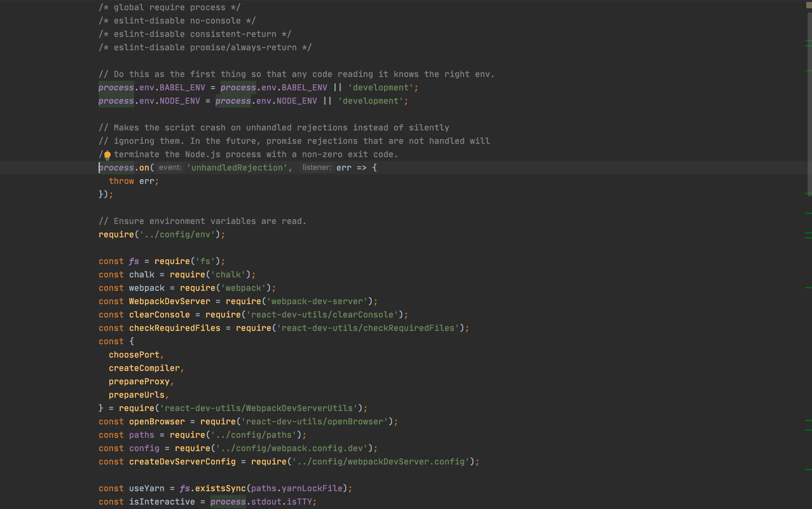This screenshot has width=812, height=509.
Task: Click the comment about environment variables being read
Action: click(202, 221)
